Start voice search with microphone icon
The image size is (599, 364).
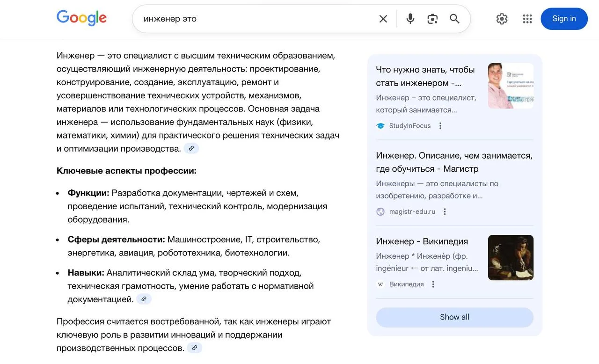pos(410,19)
